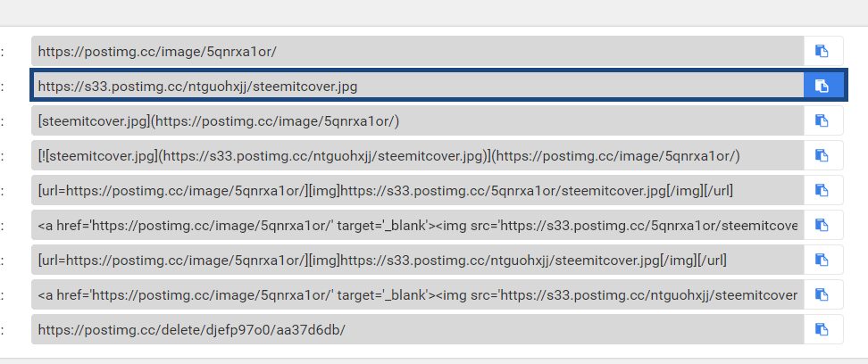Click the row label colon beside the delete link
The image size is (868, 364).
point(3,330)
